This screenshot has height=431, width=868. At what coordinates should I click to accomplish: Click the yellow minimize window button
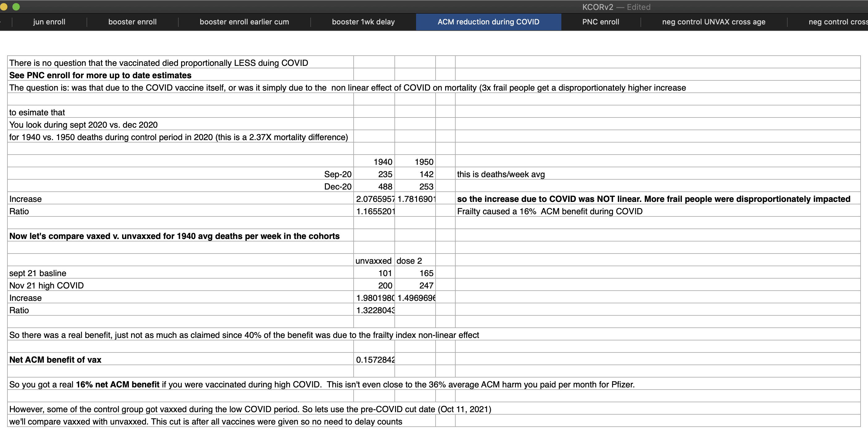4,7
